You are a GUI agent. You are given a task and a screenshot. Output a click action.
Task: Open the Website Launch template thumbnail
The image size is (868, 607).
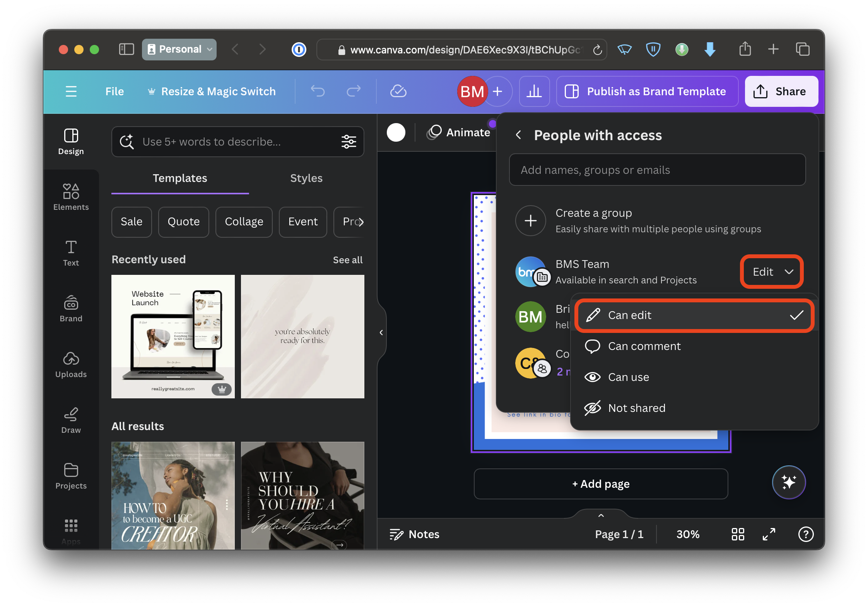(173, 337)
